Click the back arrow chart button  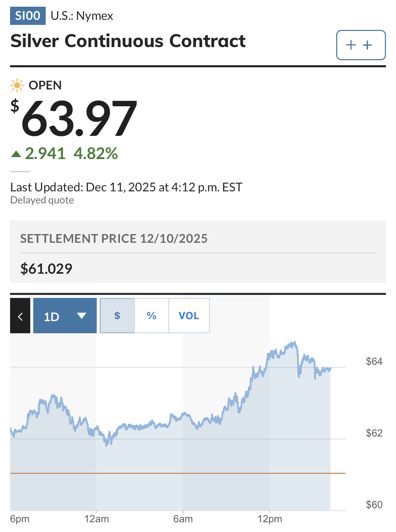(x=20, y=316)
